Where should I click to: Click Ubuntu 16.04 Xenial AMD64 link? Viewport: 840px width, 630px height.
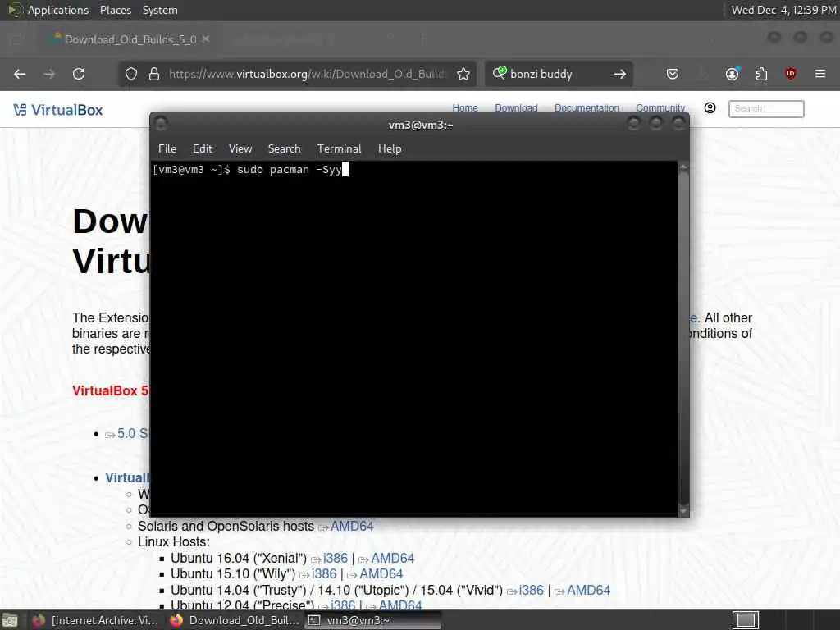coord(393,558)
